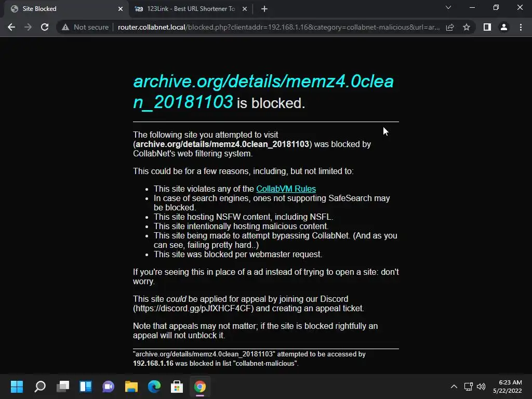532x399 pixels.
Task: Switch to the Site Blocked tab
Action: 66,9
